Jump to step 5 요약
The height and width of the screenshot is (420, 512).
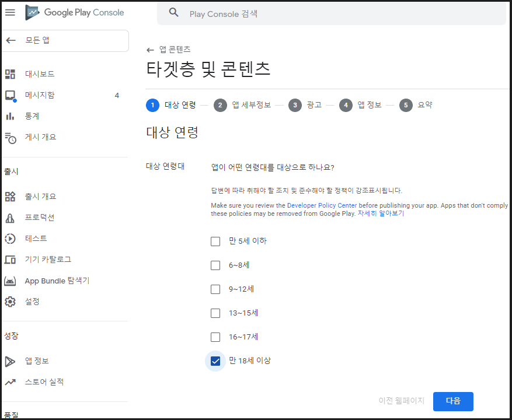click(x=416, y=105)
